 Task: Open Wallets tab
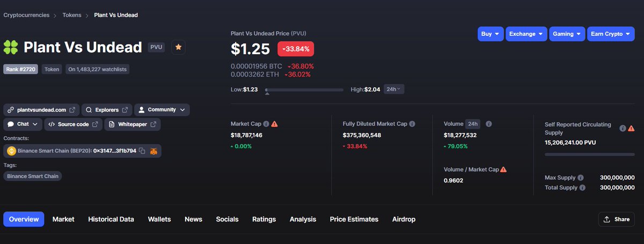159,219
